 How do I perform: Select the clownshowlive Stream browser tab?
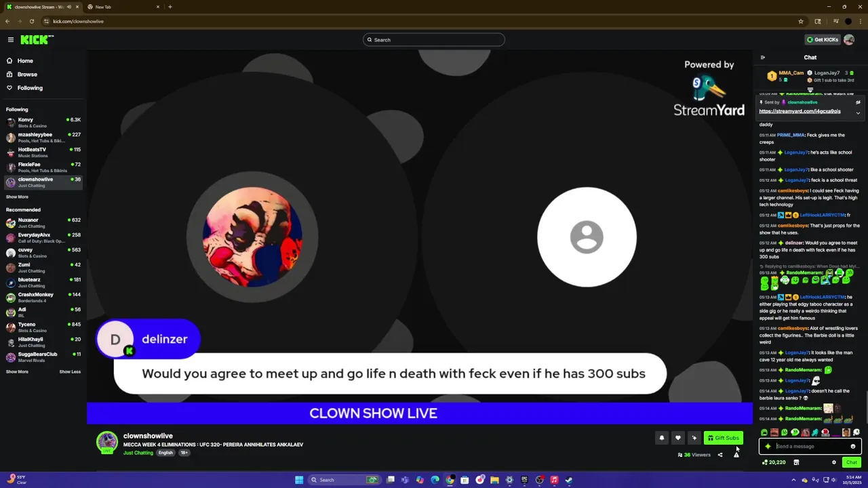click(x=43, y=7)
